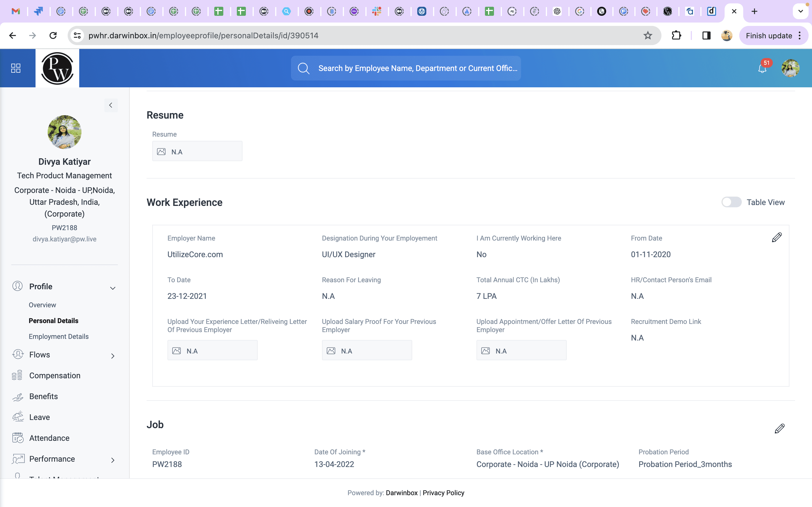This screenshot has height=507, width=812.
Task: Open user avatar in top header
Action: (790, 68)
